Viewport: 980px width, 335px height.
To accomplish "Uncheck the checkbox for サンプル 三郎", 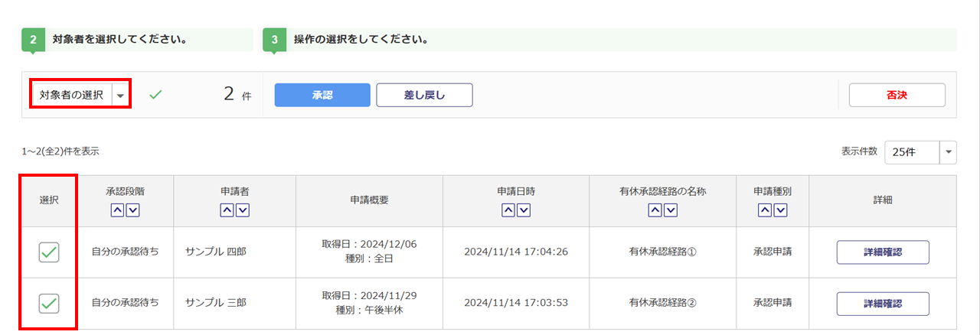I will coord(49,303).
